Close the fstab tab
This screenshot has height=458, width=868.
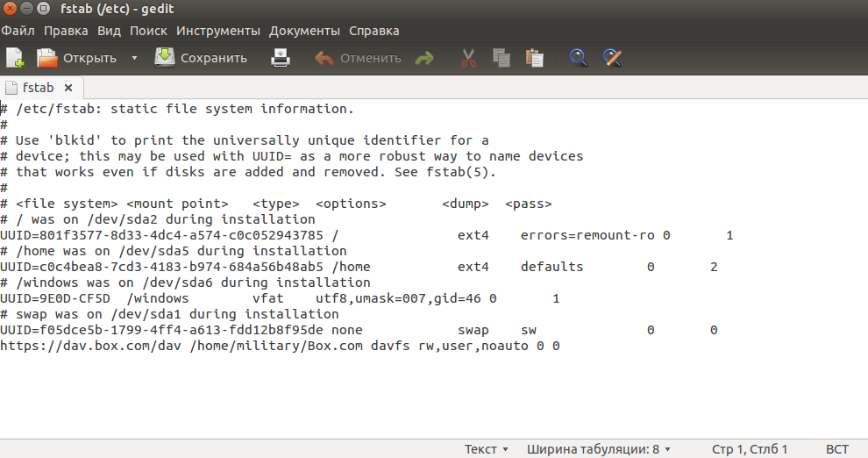tap(68, 88)
